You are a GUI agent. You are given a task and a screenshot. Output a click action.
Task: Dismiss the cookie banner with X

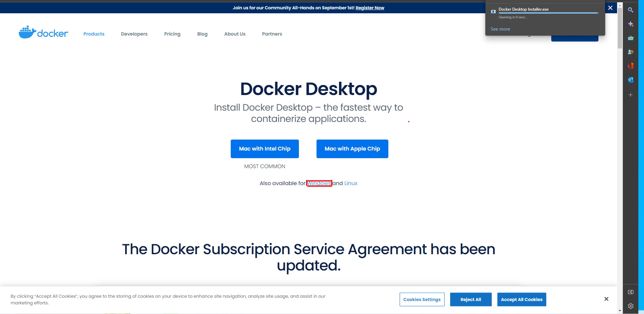pos(606,299)
